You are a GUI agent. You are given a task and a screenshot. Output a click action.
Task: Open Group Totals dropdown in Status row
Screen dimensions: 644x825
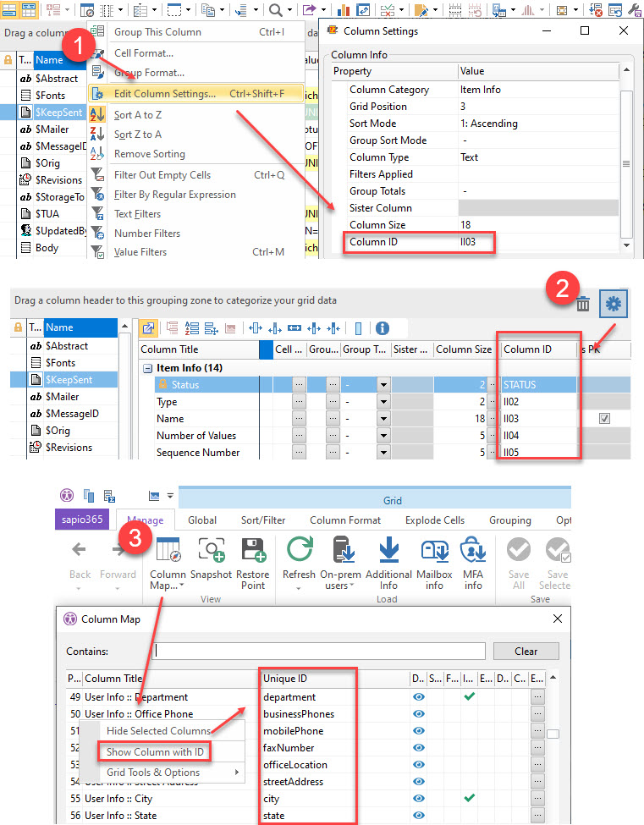coord(383,385)
